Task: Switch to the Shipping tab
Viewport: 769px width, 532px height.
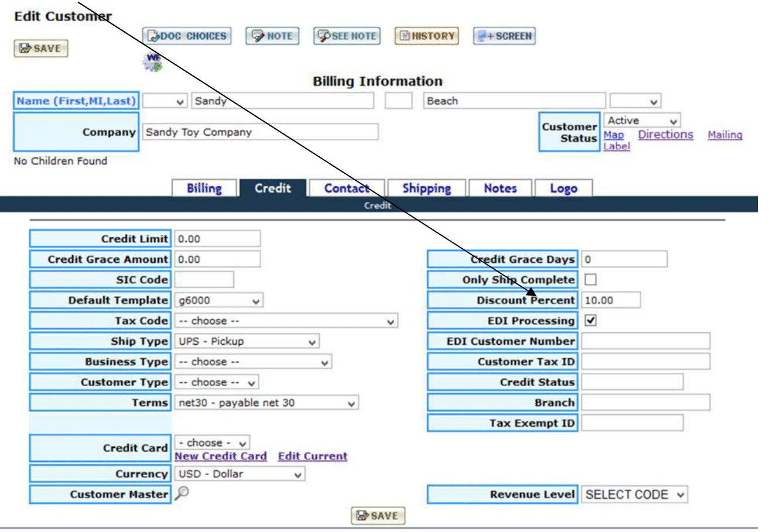Action: pos(426,188)
